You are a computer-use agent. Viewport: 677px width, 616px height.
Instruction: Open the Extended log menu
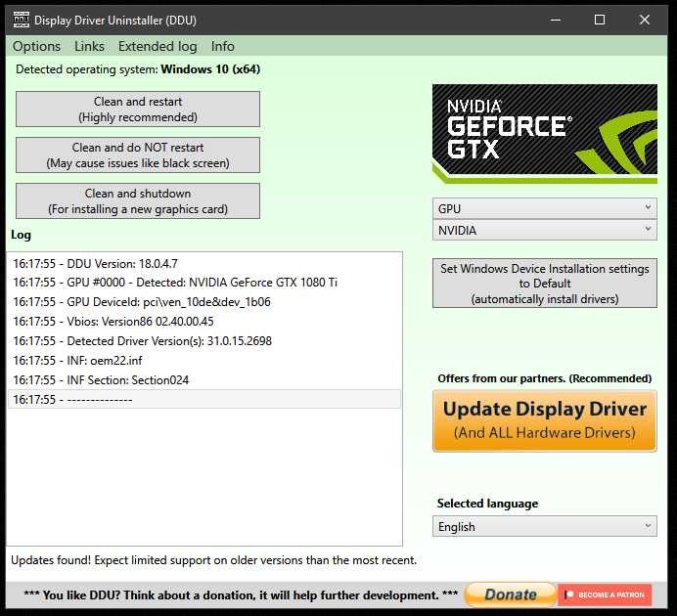coord(158,46)
